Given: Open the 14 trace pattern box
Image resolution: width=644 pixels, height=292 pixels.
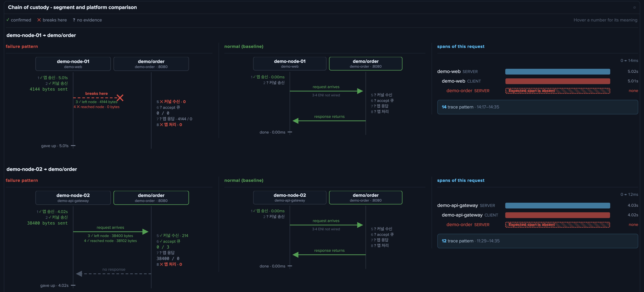Looking at the screenshot, I should point(537,107).
